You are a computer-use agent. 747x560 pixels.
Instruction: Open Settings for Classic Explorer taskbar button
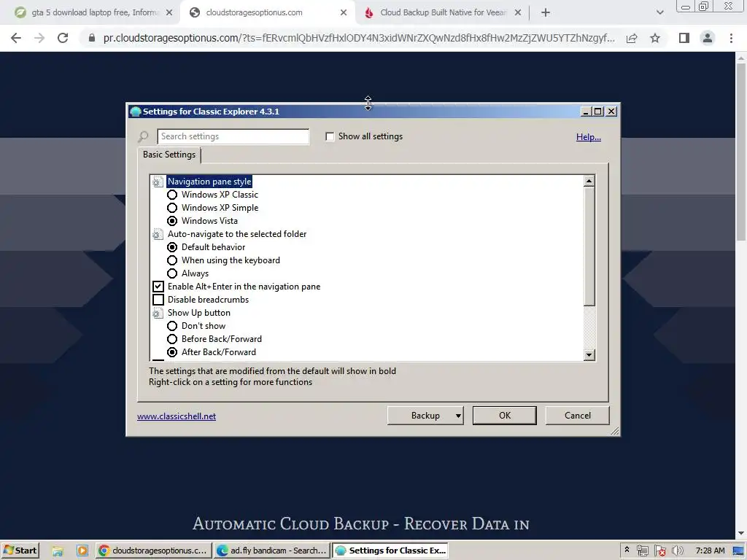click(x=390, y=551)
